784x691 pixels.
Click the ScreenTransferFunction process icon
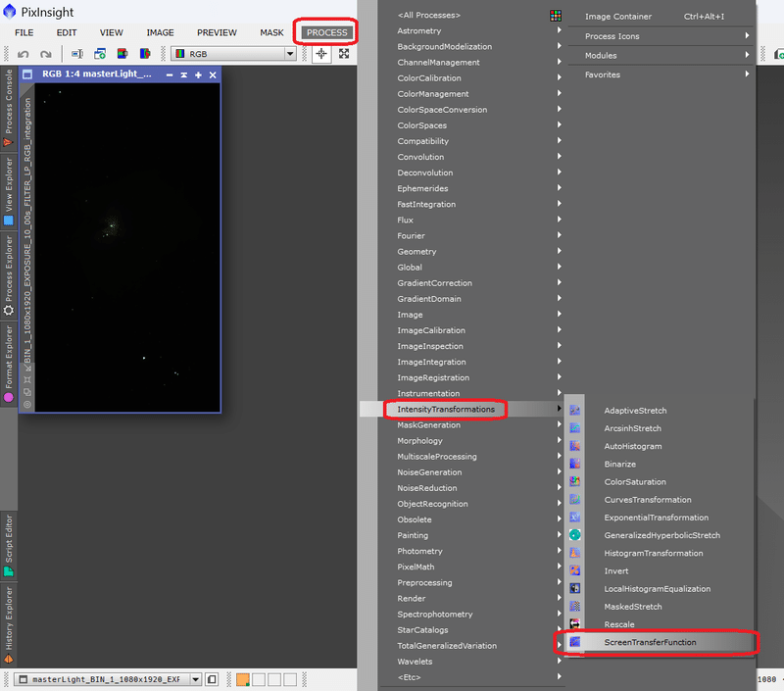(575, 641)
